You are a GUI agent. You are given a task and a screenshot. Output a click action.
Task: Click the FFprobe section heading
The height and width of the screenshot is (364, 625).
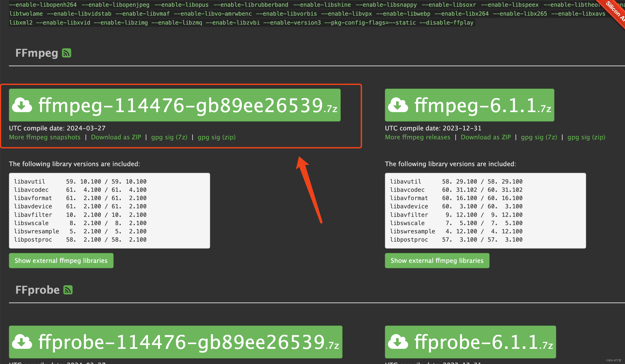click(38, 290)
